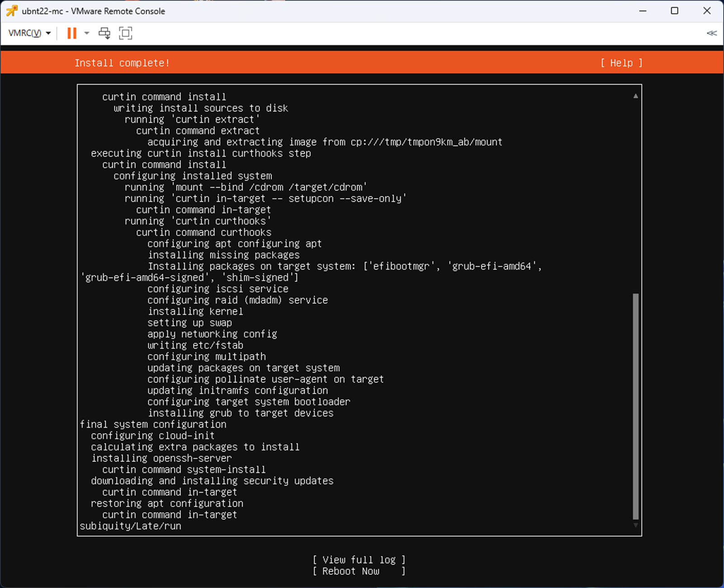
Task: Click 'acquiring and extracting image' log line
Action: tap(325, 142)
